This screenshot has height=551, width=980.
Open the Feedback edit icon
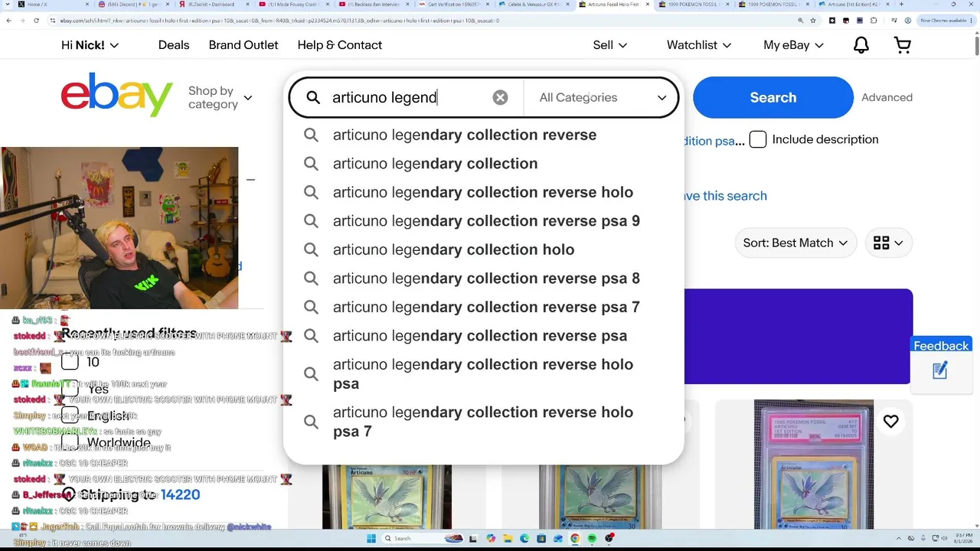[x=940, y=370]
